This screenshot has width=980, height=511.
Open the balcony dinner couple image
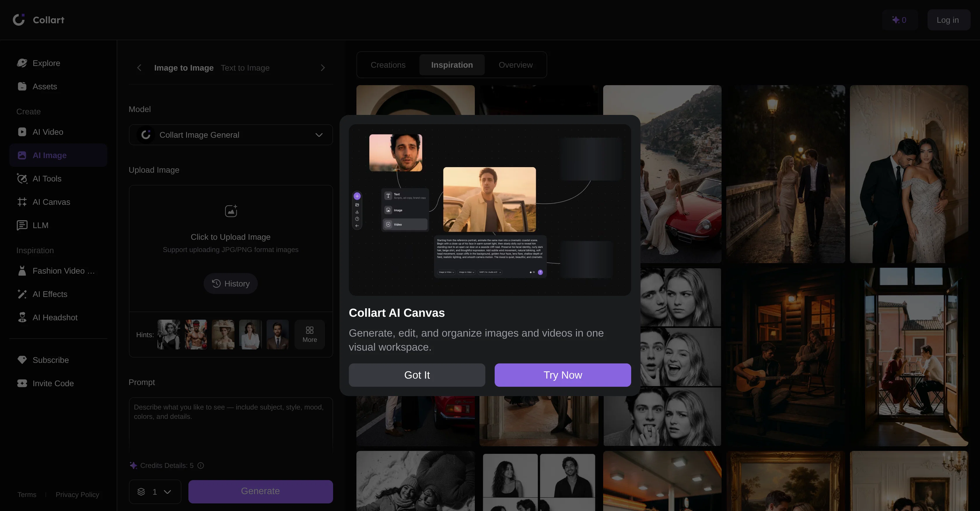pyautogui.click(x=909, y=357)
